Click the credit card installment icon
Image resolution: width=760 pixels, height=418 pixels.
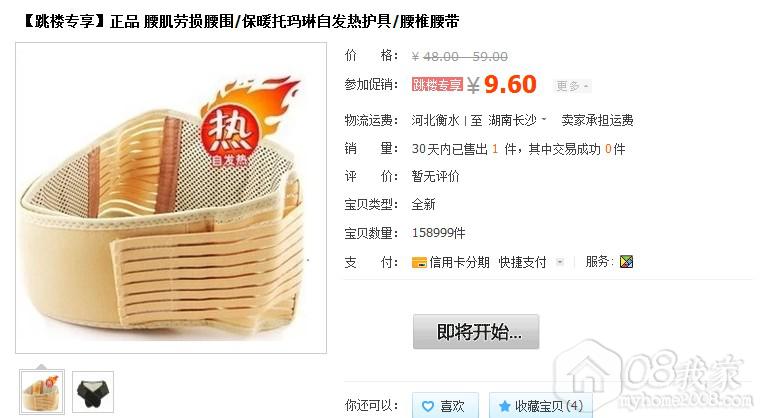(x=419, y=263)
